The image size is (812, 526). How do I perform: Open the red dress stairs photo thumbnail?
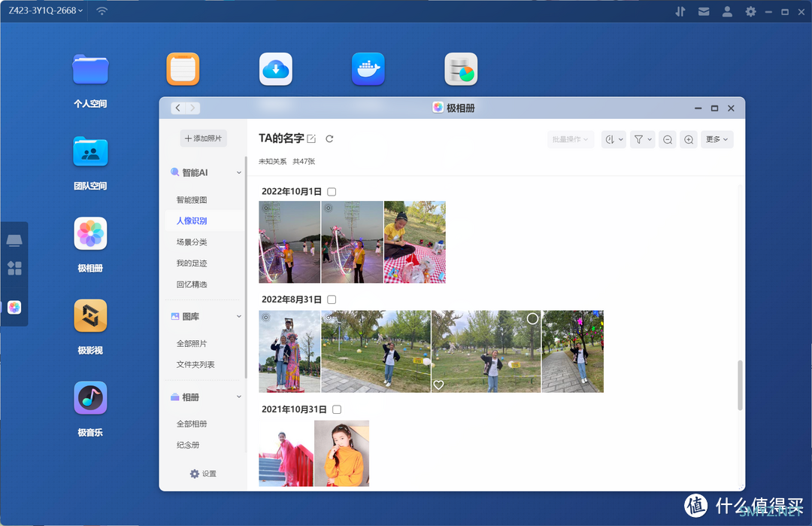[286, 454]
